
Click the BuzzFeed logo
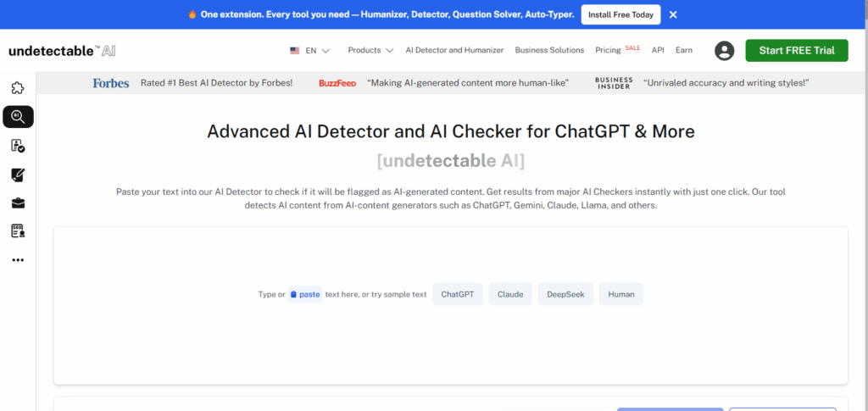337,84
